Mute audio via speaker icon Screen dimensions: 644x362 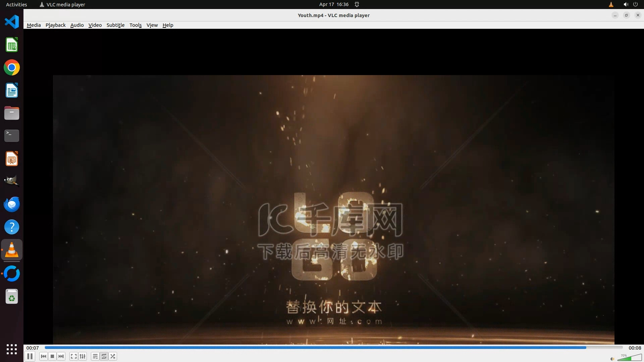(x=612, y=359)
